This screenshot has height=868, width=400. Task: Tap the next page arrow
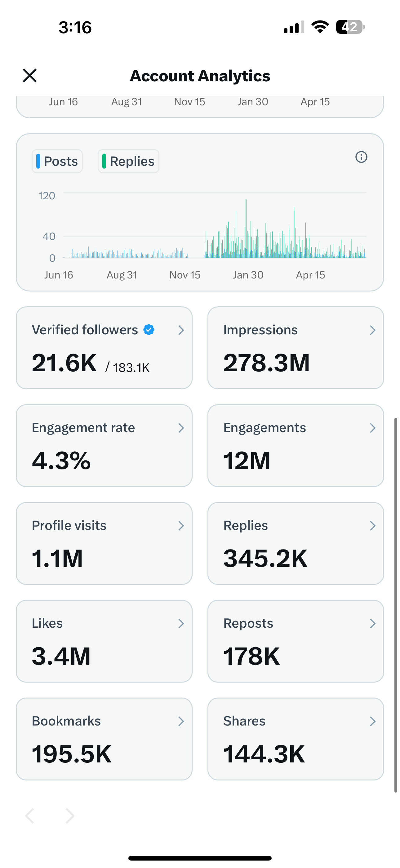tap(70, 816)
